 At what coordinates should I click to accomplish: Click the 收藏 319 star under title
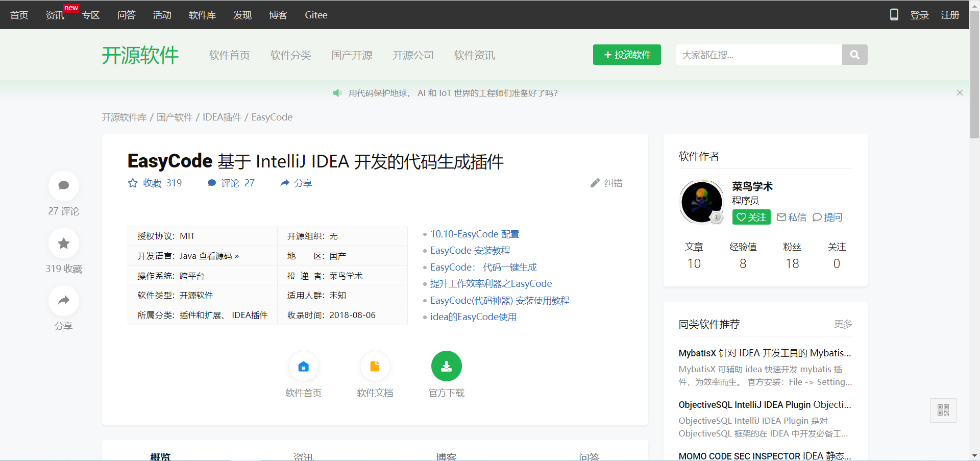coord(155,183)
